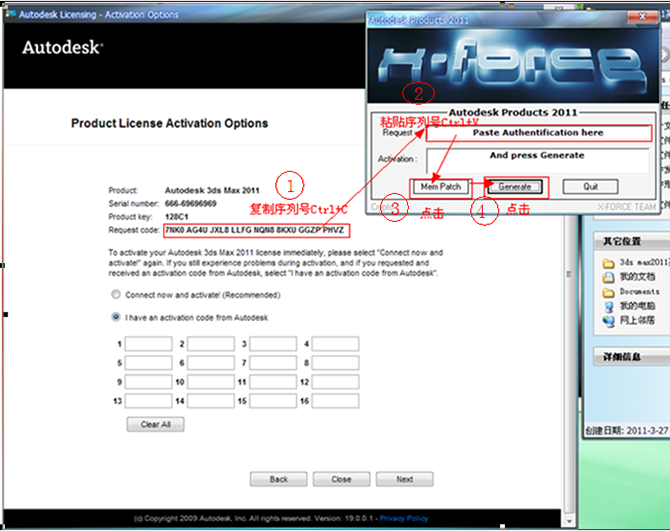Click activation code box 7

[273, 363]
